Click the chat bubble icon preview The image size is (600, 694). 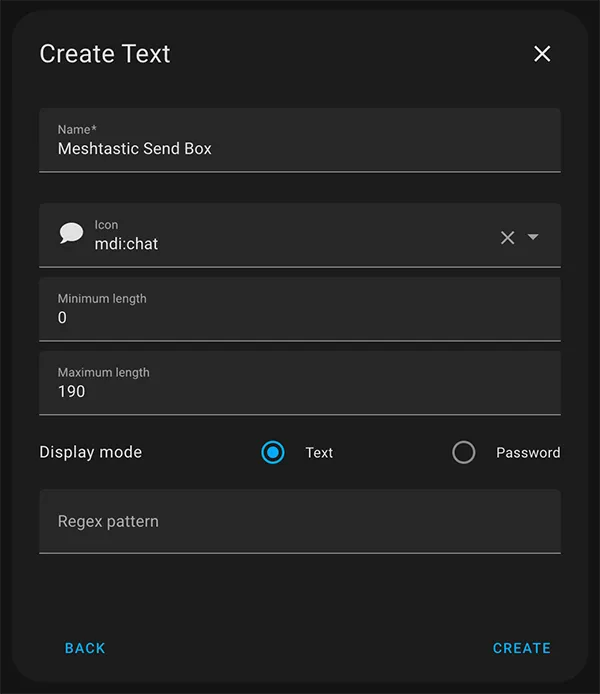(71, 233)
